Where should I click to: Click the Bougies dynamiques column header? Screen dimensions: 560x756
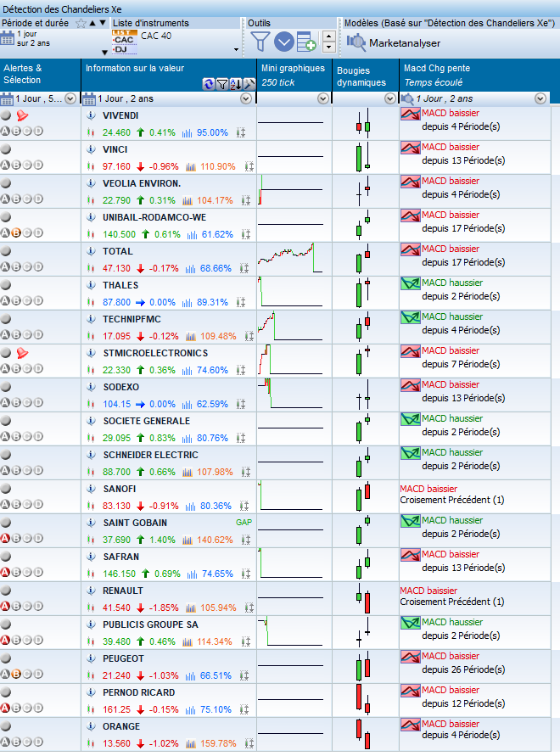[x=366, y=75]
